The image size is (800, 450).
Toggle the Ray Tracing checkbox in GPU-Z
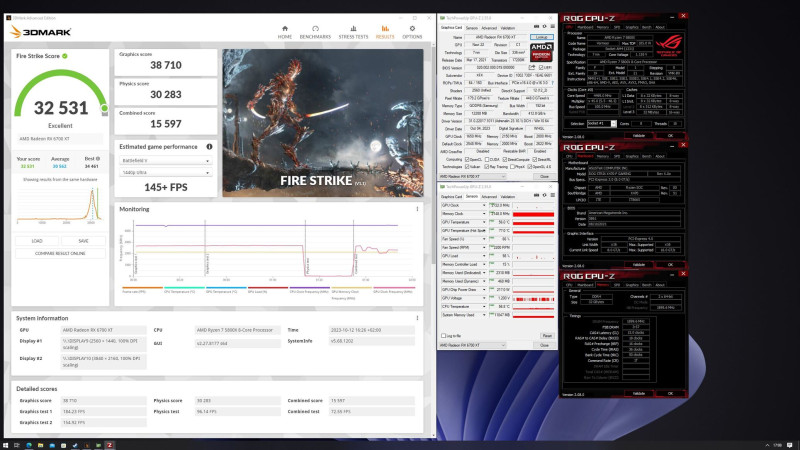pyautogui.click(x=486, y=167)
